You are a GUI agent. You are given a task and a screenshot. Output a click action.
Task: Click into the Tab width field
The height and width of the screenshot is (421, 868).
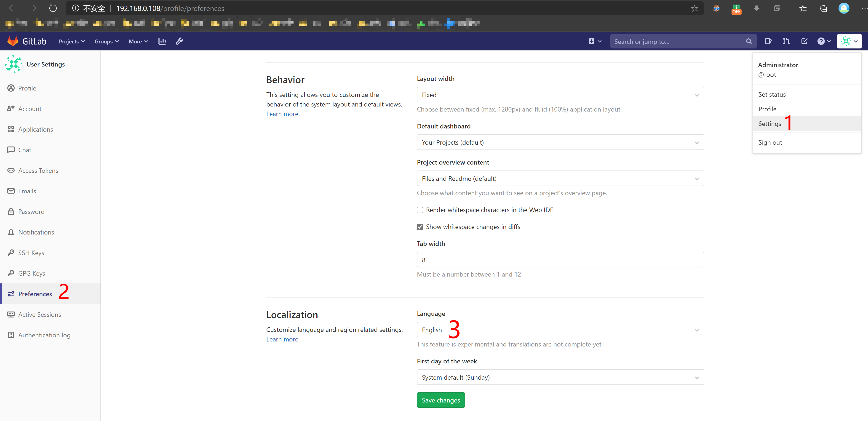[x=560, y=260]
